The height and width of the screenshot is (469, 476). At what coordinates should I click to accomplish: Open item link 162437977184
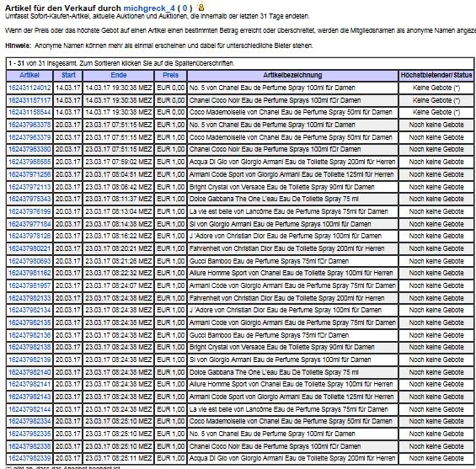(29, 224)
